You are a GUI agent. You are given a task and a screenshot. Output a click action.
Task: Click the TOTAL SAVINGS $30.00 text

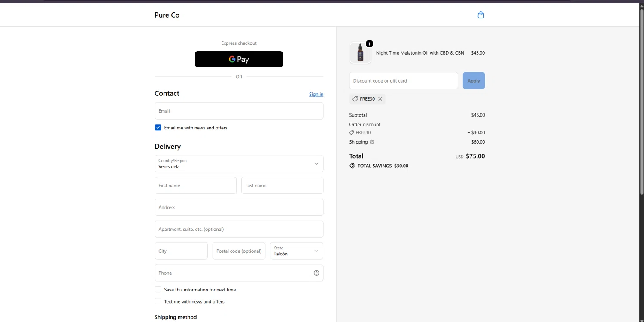pos(383,166)
